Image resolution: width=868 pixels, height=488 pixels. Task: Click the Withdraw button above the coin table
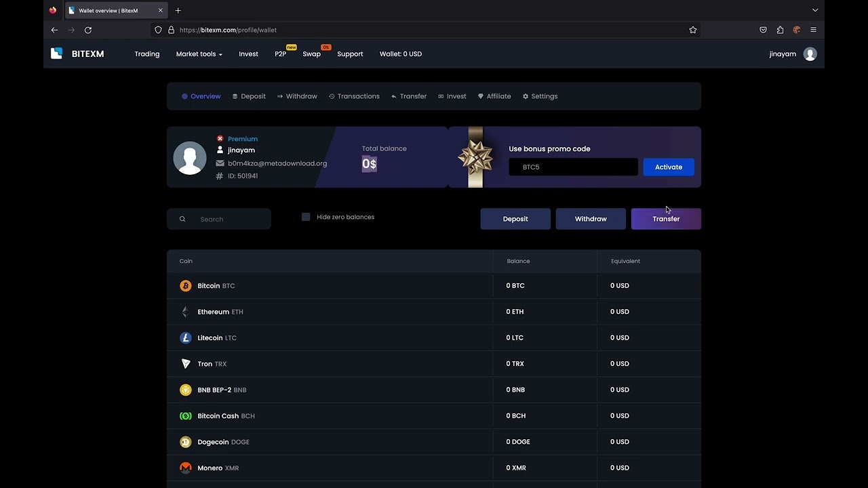coord(591,219)
